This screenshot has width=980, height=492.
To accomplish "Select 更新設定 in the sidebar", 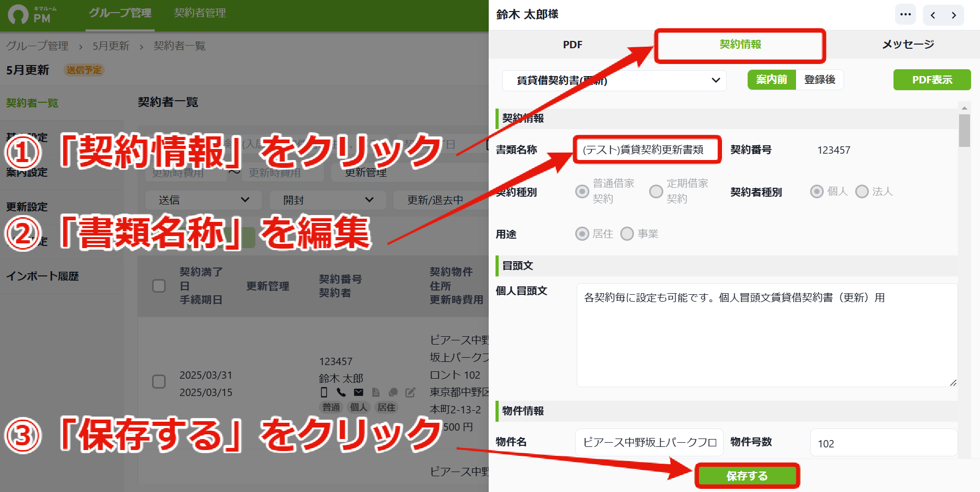I will click(27, 207).
